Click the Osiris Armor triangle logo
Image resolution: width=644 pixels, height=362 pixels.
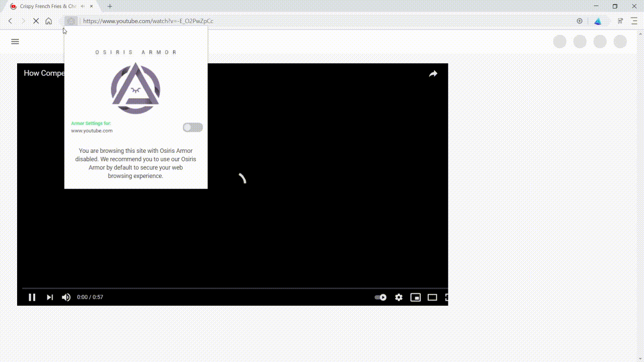[135, 88]
